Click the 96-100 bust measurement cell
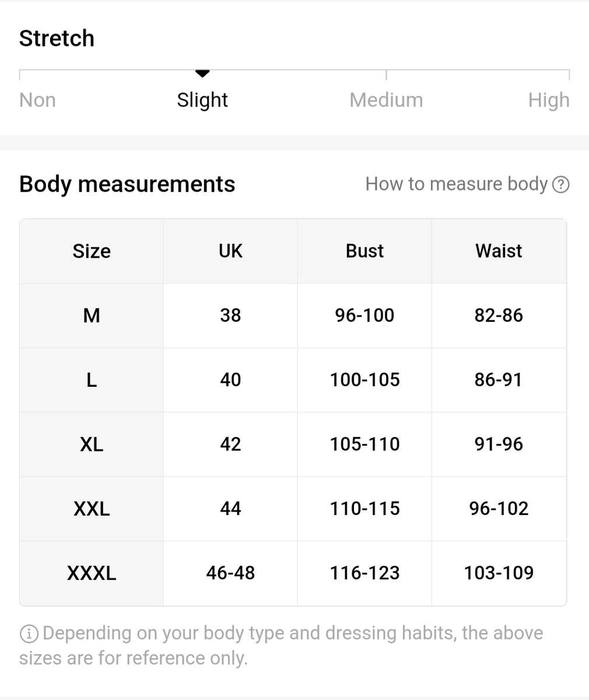 364,316
